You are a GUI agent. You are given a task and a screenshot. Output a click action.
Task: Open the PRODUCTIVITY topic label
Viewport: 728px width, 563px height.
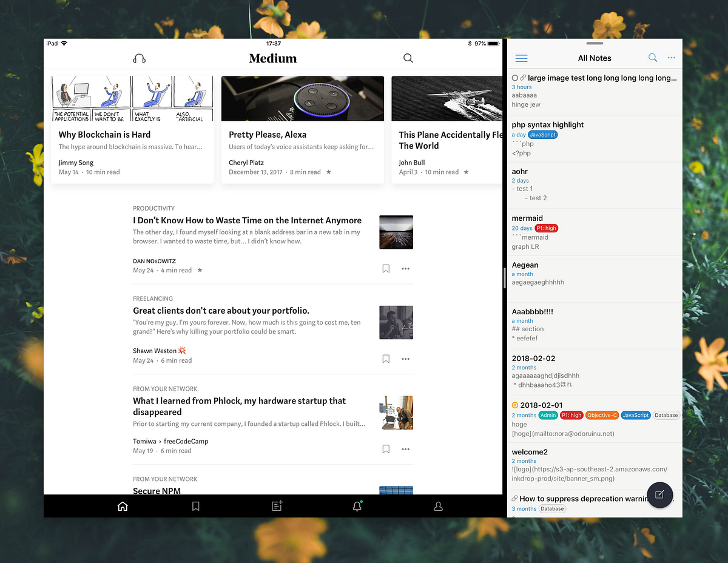(x=154, y=208)
